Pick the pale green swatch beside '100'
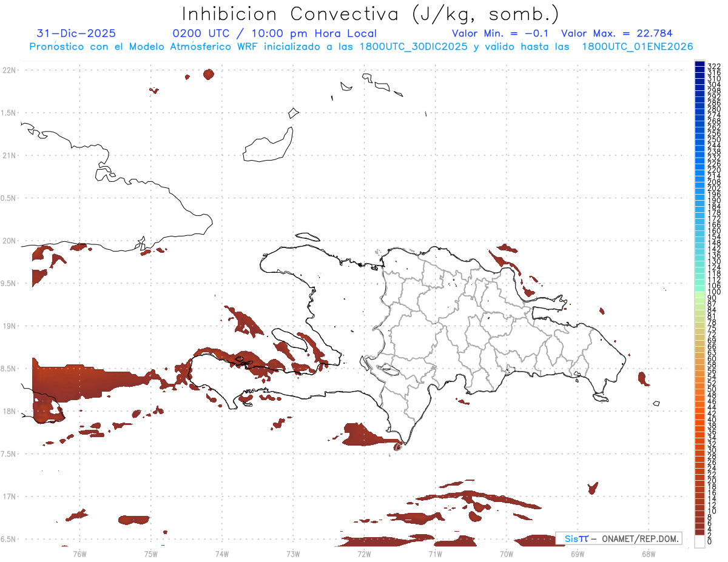The height and width of the screenshot is (562, 728). [x=699, y=295]
